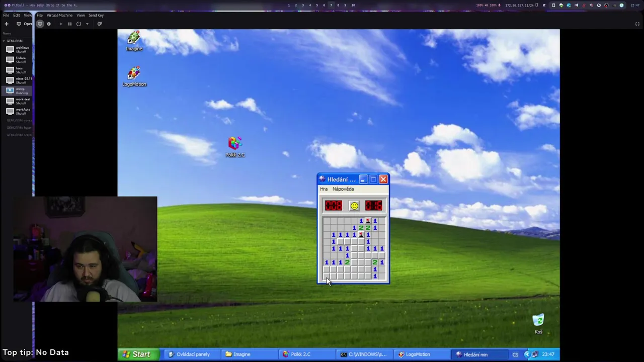Open the Edit menu in Virtual Machine Manager
The image size is (644, 362).
pyautogui.click(x=17, y=15)
